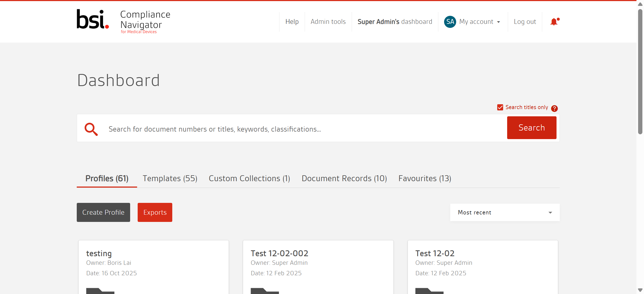Click the notification bell icon
This screenshot has height=294, width=644.
554,22
